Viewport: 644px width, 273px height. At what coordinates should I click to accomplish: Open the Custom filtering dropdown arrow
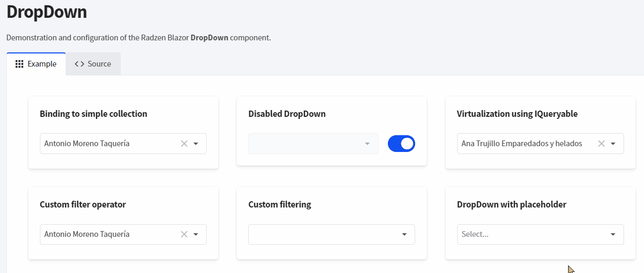click(404, 234)
